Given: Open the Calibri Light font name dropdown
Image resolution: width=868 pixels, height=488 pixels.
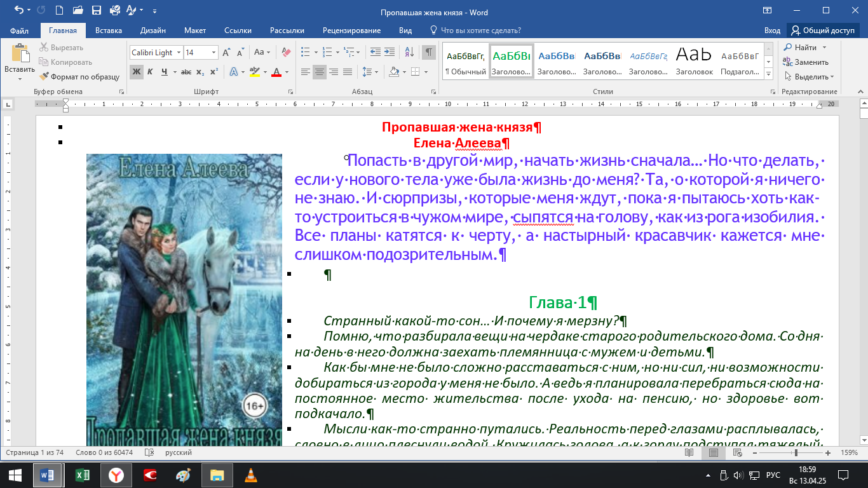Looking at the screenshot, I should (x=179, y=53).
